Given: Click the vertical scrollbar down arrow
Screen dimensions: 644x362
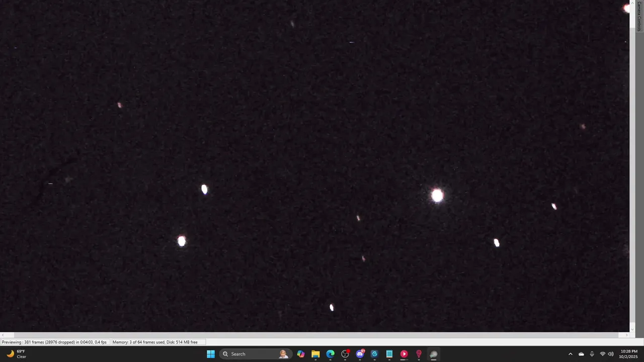Looking at the screenshot, I should coord(632,329).
